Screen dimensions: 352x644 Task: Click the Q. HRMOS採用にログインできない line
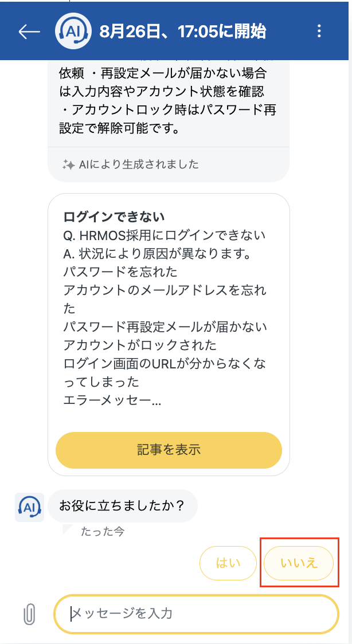tap(165, 235)
